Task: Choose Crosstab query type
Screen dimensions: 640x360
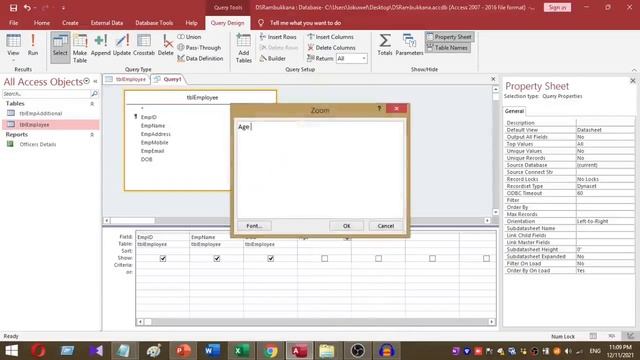Action: 144,45
